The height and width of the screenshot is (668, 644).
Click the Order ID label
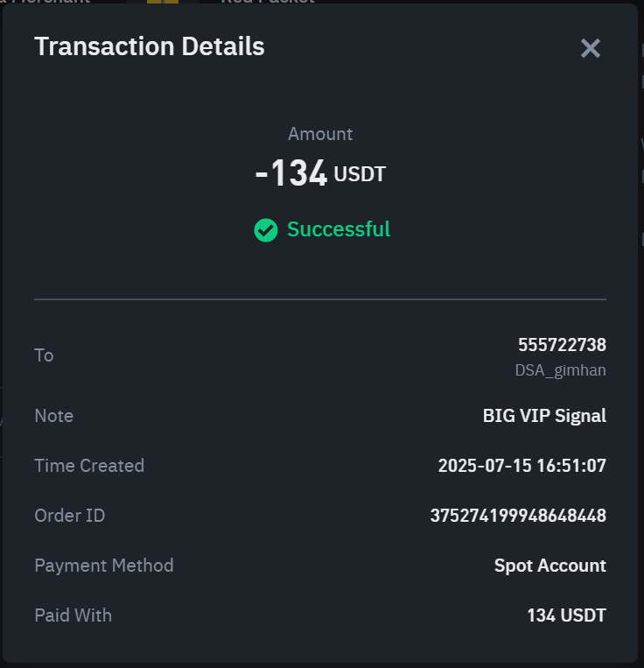[69, 516]
